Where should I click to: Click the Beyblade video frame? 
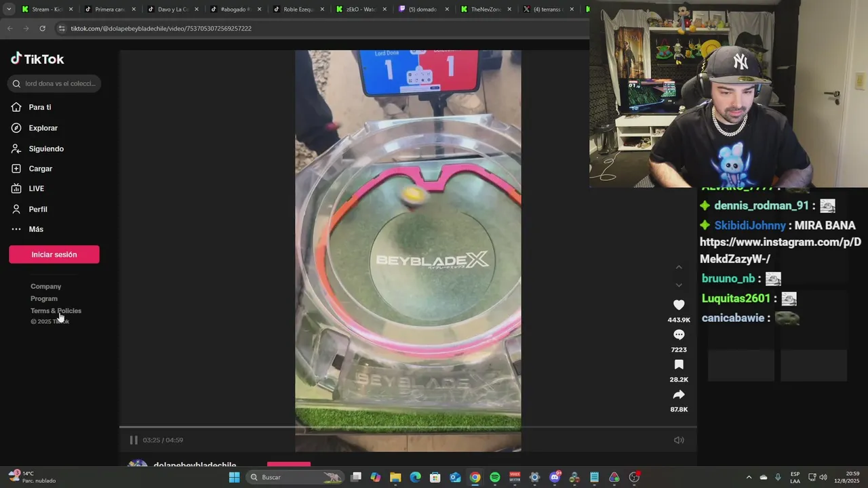point(408,251)
